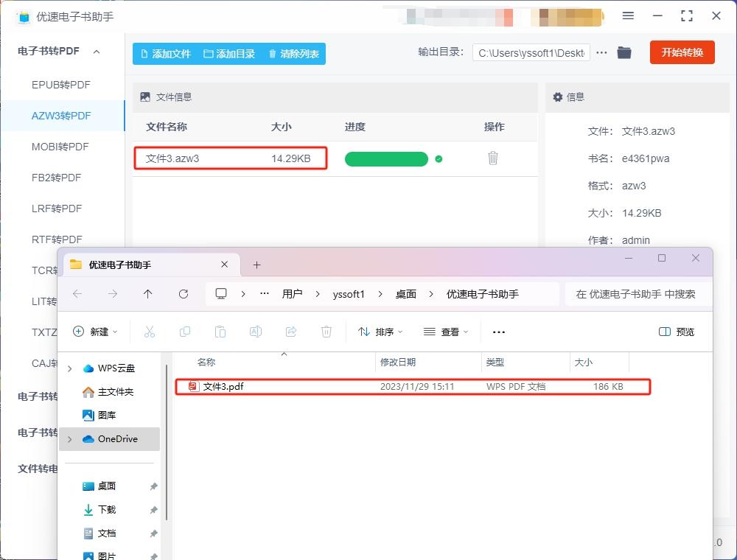Click the up-arrow navigation icon in Explorer

[148, 294]
